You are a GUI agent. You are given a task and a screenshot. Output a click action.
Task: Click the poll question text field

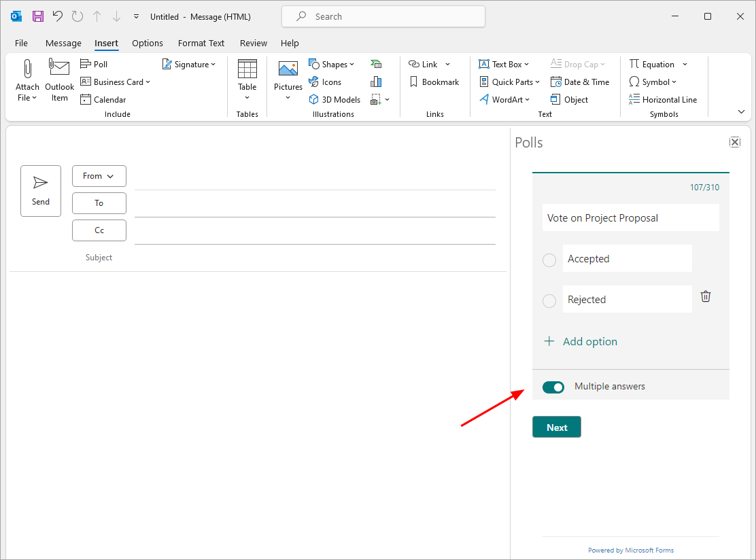pyautogui.click(x=630, y=218)
